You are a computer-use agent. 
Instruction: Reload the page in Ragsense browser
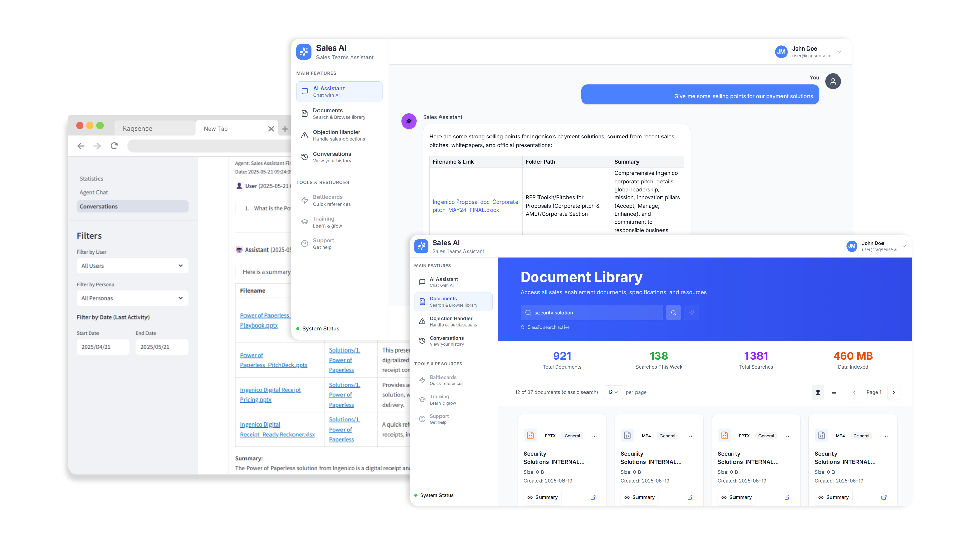pyautogui.click(x=114, y=146)
